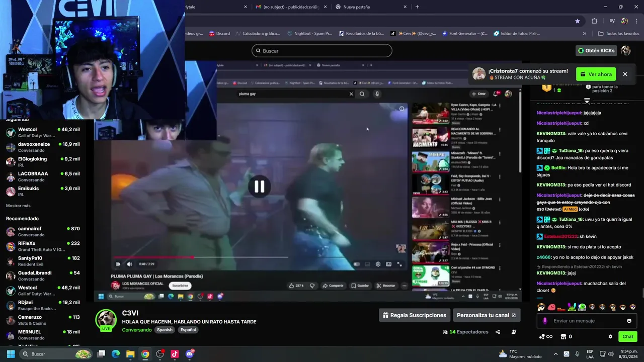
Task: Open TikTok app from taskbar
Action: coord(175,354)
